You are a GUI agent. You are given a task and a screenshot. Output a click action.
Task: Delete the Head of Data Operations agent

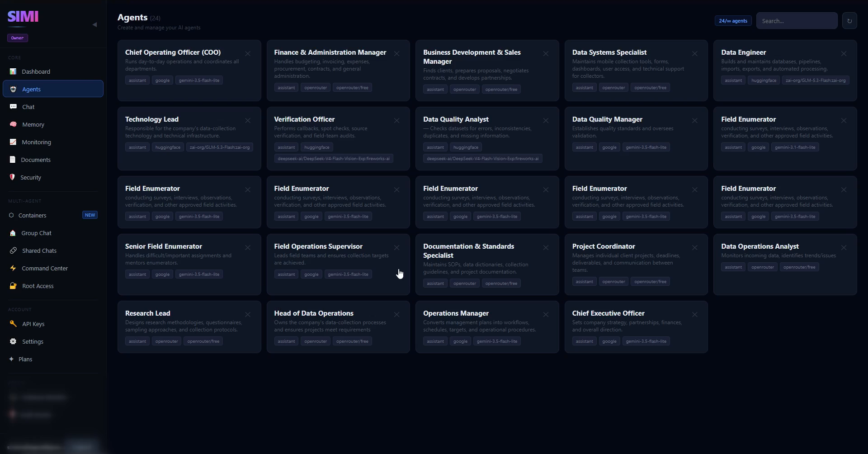click(x=396, y=315)
